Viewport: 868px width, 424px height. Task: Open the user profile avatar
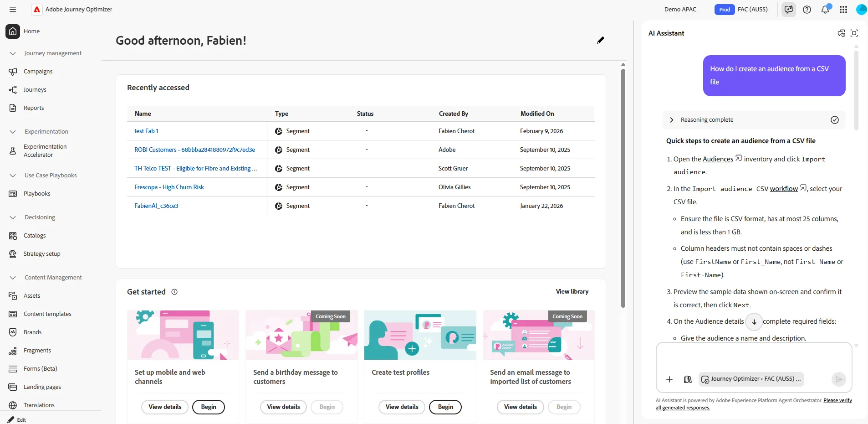[x=862, y=9]
